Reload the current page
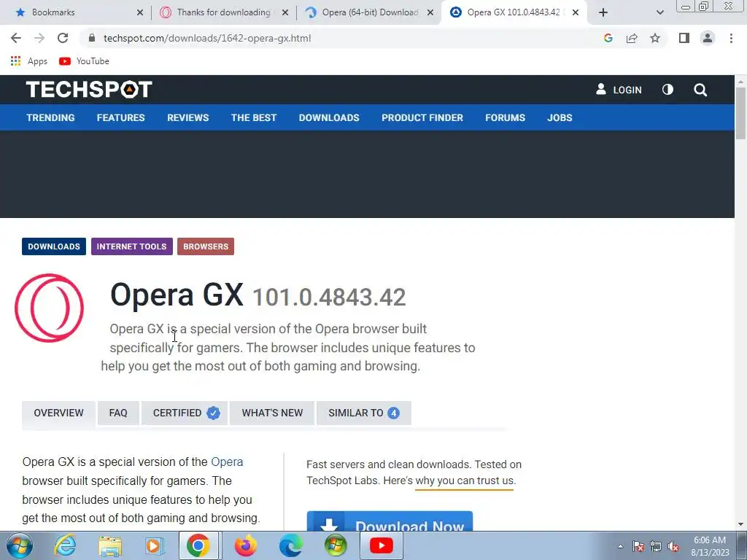Image resolution: width=747 pixels, height=560 pixels. tap(63, 38)
